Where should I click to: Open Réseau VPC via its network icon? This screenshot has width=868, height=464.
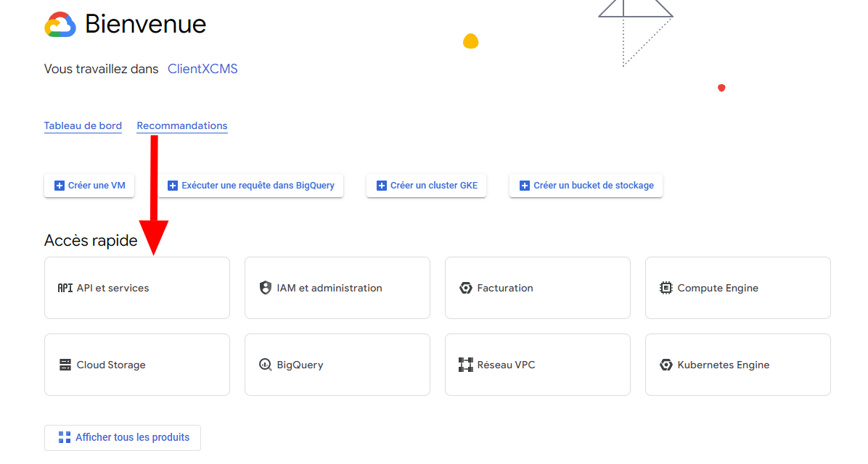pyautogui.click(x=466, y=365)
